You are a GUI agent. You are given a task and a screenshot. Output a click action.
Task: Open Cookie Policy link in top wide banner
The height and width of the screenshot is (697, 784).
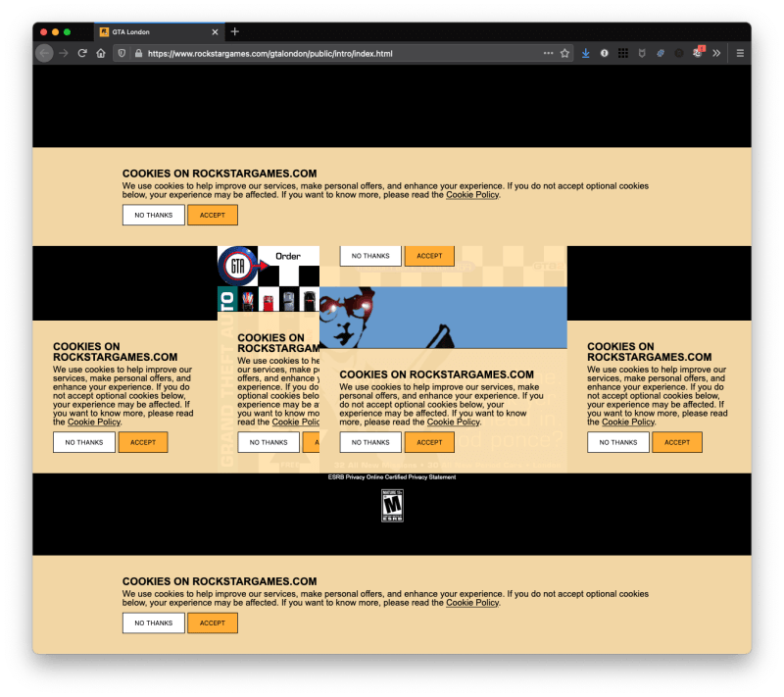point(472,195)
